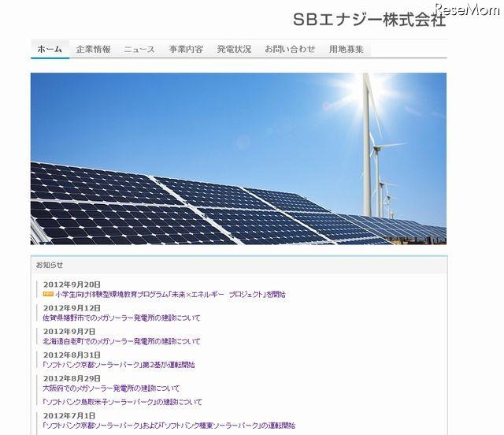Open the ホーム tab
Image resolution: width=504 pixels, height=435 pixels.
[50, 49]
